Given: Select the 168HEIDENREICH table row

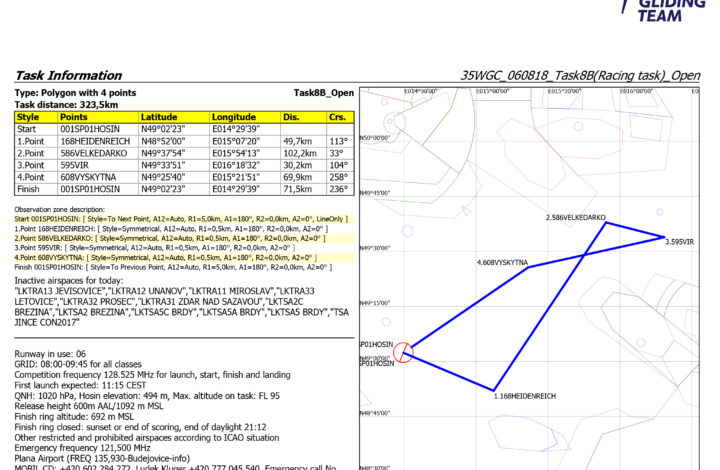Looking at the screenshot, I should 93,141.
